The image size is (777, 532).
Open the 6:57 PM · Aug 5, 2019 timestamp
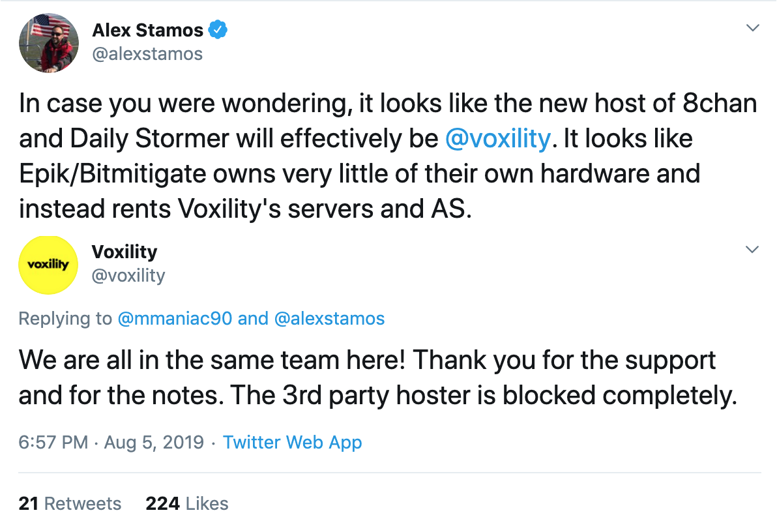111,442
